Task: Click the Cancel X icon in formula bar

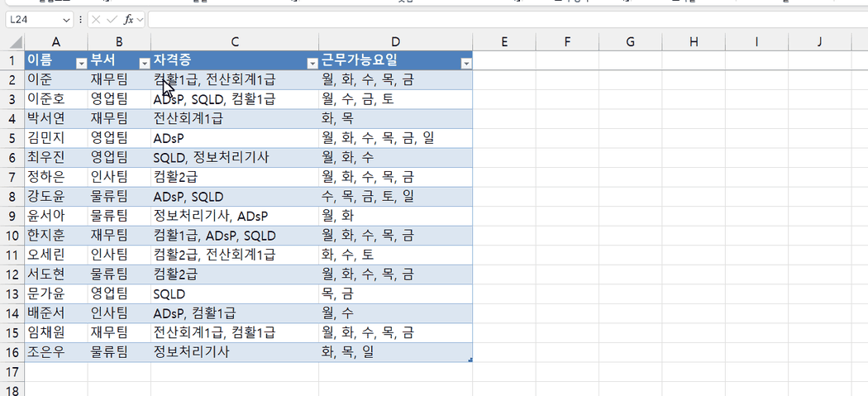Action: 96,20
